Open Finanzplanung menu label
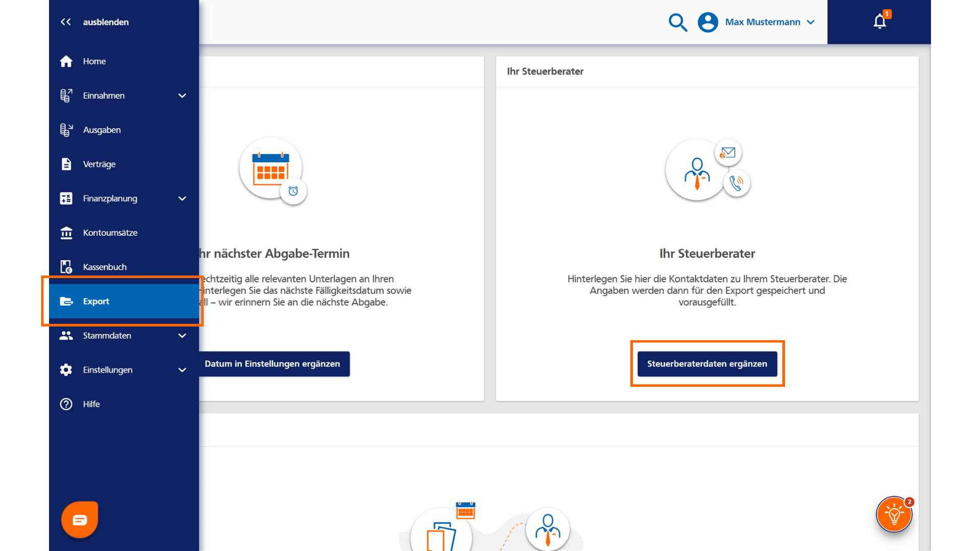This screenshot has height=551, width=980. 110,198
